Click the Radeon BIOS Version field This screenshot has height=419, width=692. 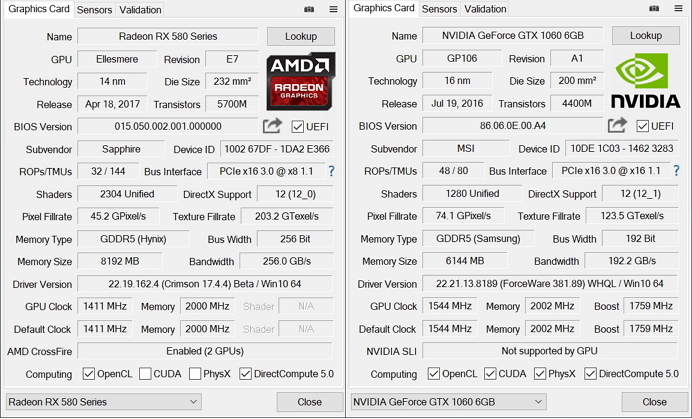[x=168, y=127]
